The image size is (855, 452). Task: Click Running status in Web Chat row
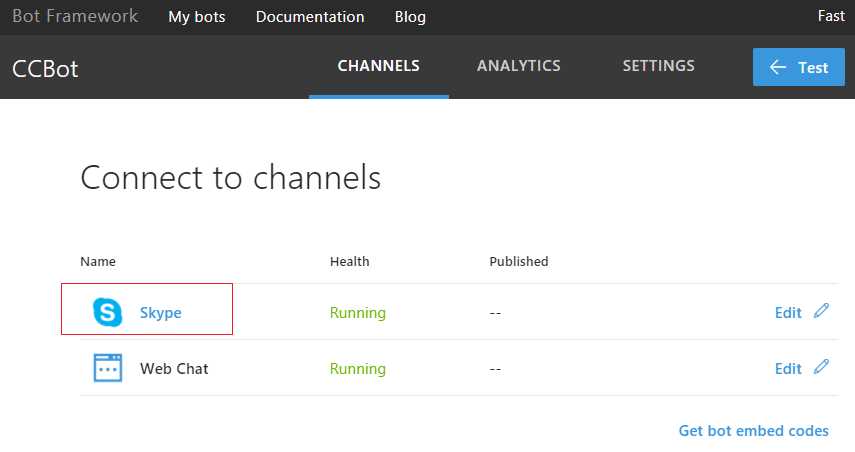tap(358, 369)
